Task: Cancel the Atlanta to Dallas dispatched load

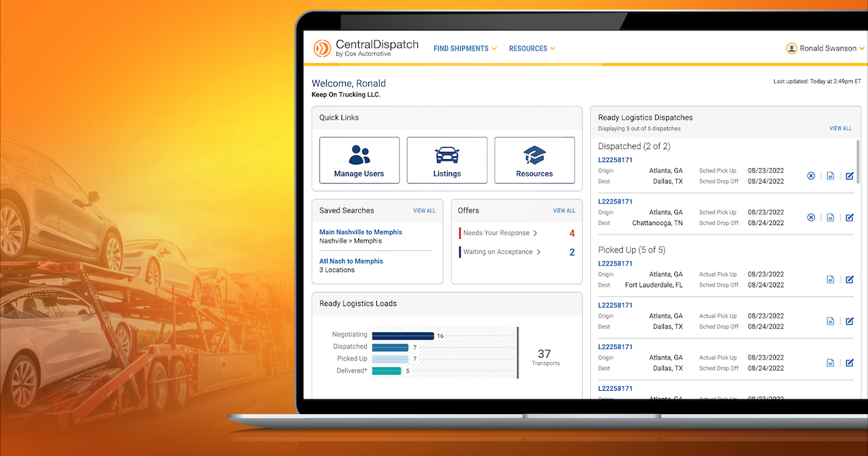Action: coord(811,176)
